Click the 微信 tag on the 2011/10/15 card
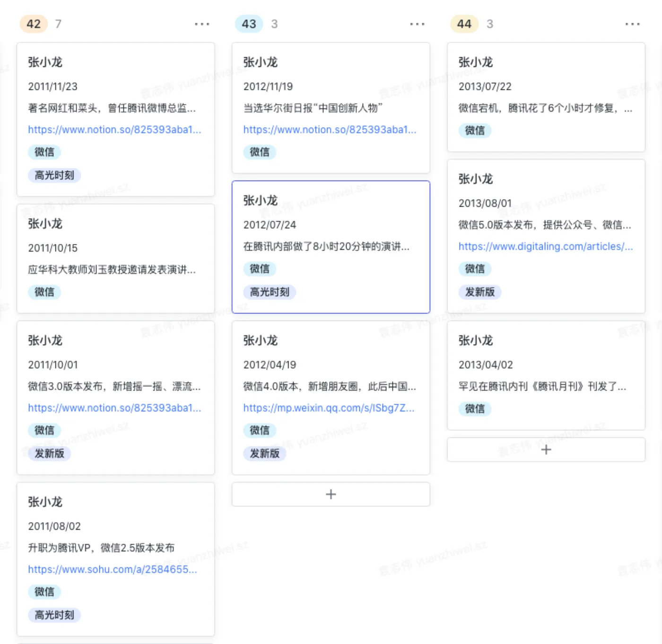The width and height of the screenshot is (662, 644). (x=44, y=292)
